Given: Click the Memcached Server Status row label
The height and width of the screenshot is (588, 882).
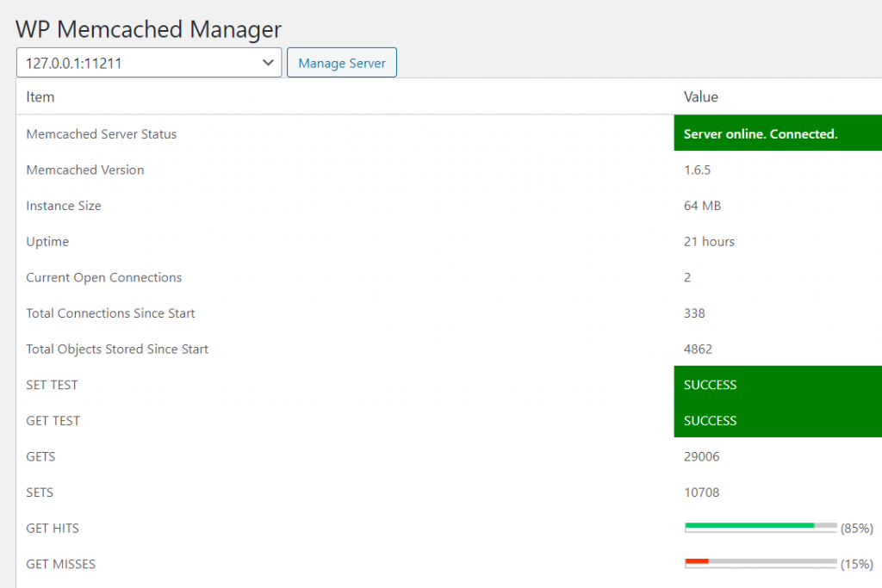Looking at the screenshot, I should 102,134.
